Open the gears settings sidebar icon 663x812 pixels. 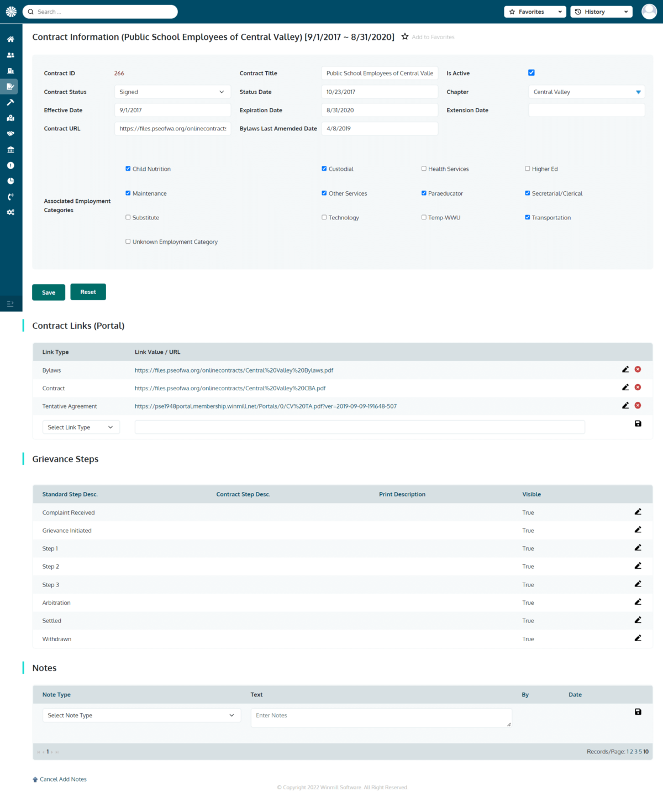[x=10, y=212]
